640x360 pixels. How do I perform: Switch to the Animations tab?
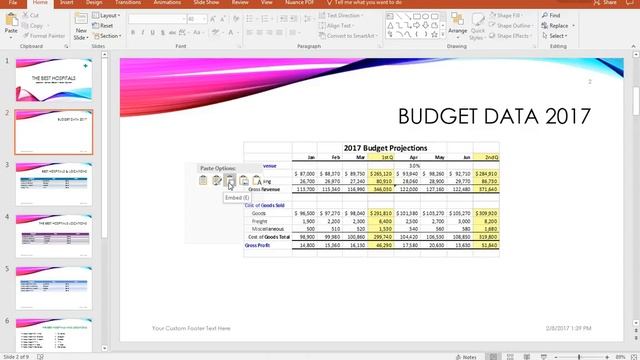(x=167, y=2)
